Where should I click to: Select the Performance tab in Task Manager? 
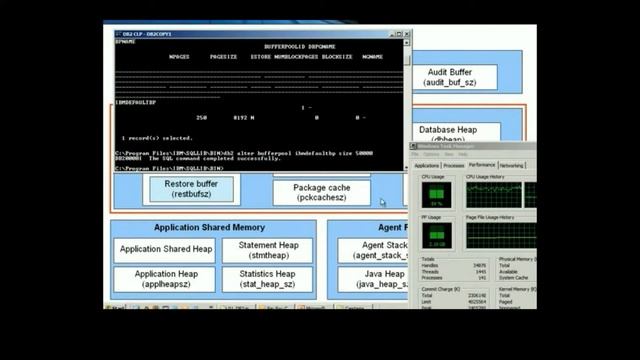482,165
